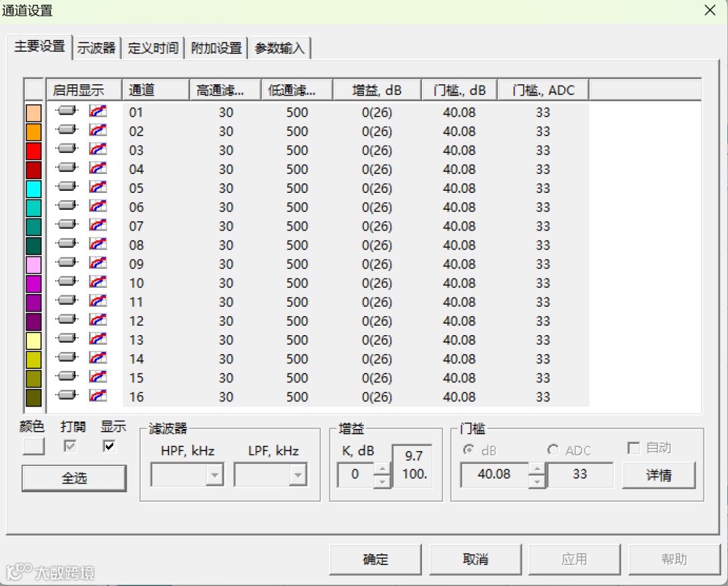Toggle graph icon on channel 13 row
Viewport: 728px width, 586px height.
pos(98,338)
